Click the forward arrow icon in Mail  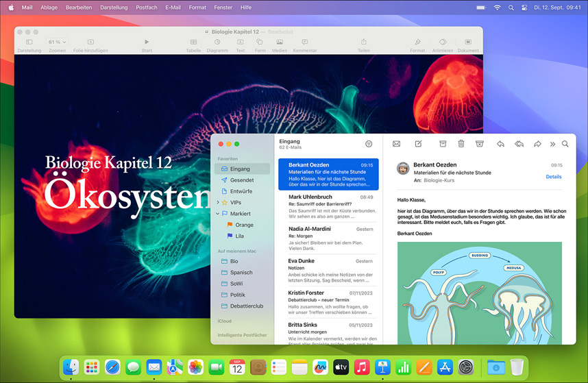[537, 144]
